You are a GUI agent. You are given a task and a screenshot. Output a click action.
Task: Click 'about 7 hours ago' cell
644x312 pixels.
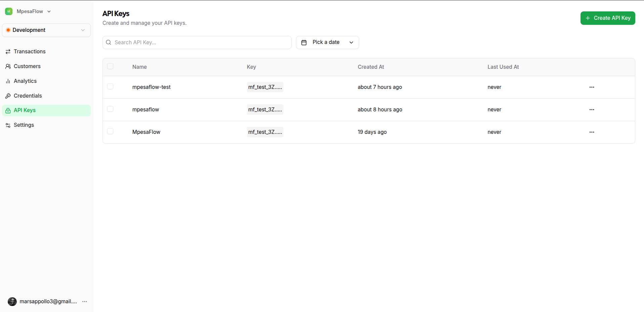pyautogui.click(x=380, y=87)
